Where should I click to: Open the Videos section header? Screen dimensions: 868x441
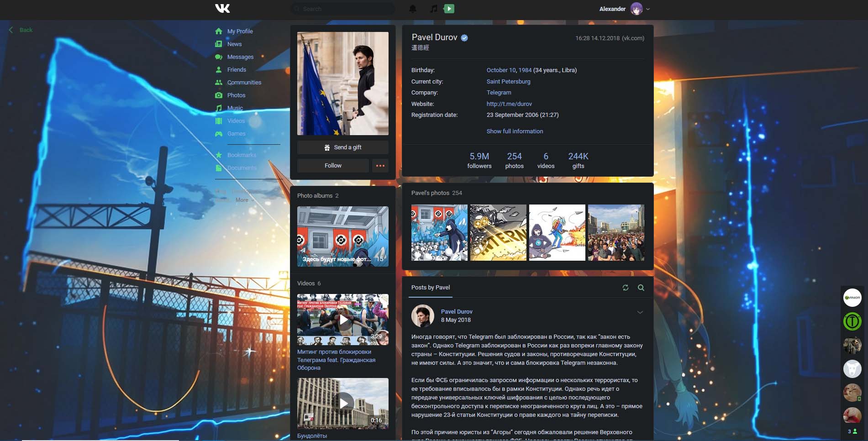tap(309, 283)
